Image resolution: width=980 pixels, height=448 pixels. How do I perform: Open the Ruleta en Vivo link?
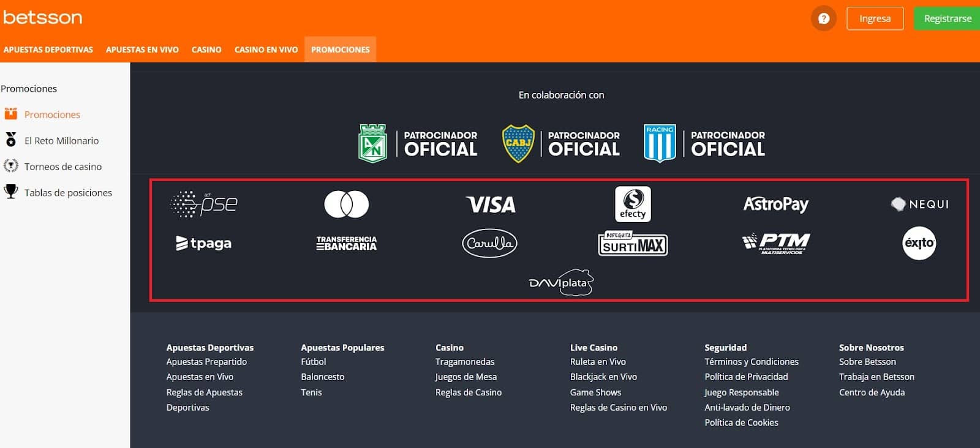pos(598,362)
